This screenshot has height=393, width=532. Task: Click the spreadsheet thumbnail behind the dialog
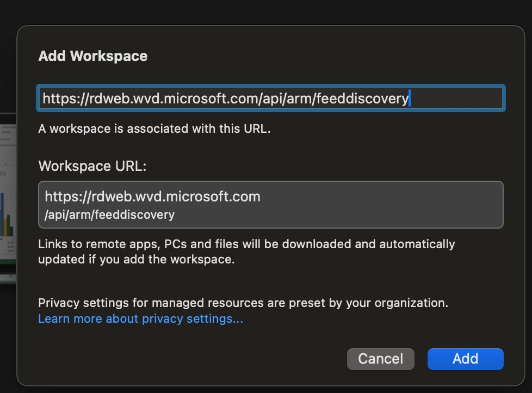click(8, 199)
